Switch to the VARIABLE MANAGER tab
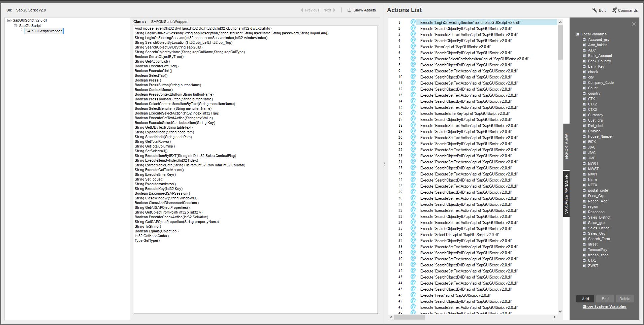Image resolution: width=644 pixels, height=325 pixels. [x=566, y=194]
